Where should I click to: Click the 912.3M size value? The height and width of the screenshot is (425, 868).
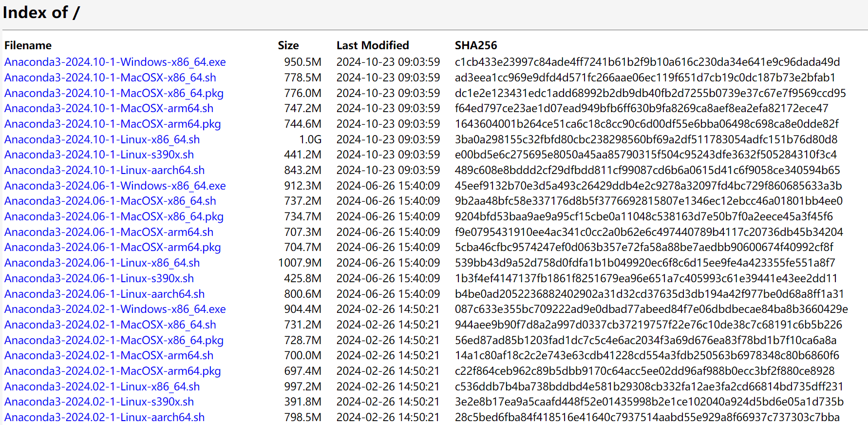click(x=303, y=186)
